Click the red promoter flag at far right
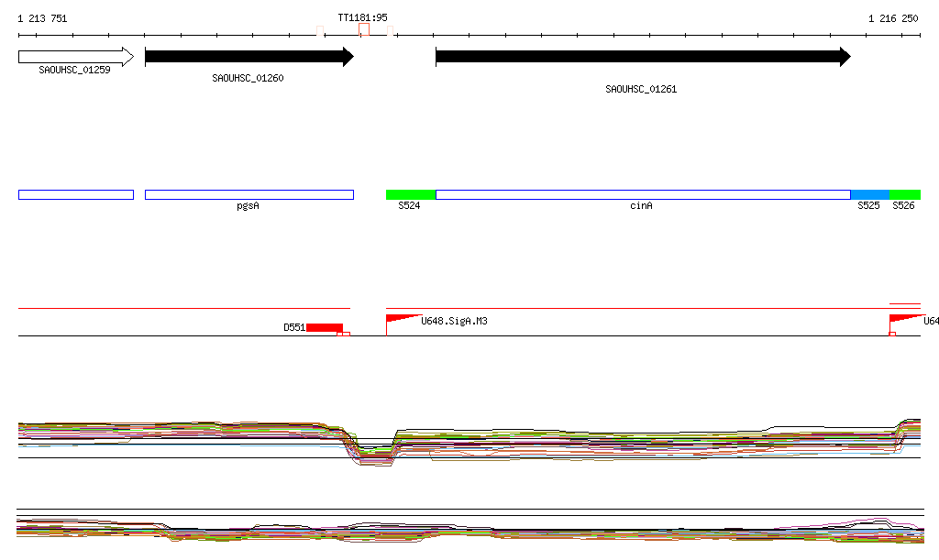The width and height of the screenshot is (939, 560). (x=905, y=319)
